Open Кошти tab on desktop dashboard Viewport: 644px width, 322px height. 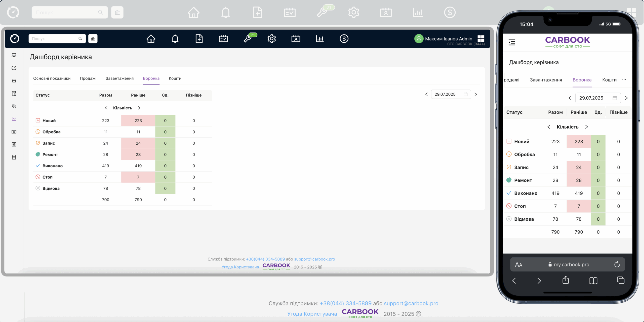point(175,78)
